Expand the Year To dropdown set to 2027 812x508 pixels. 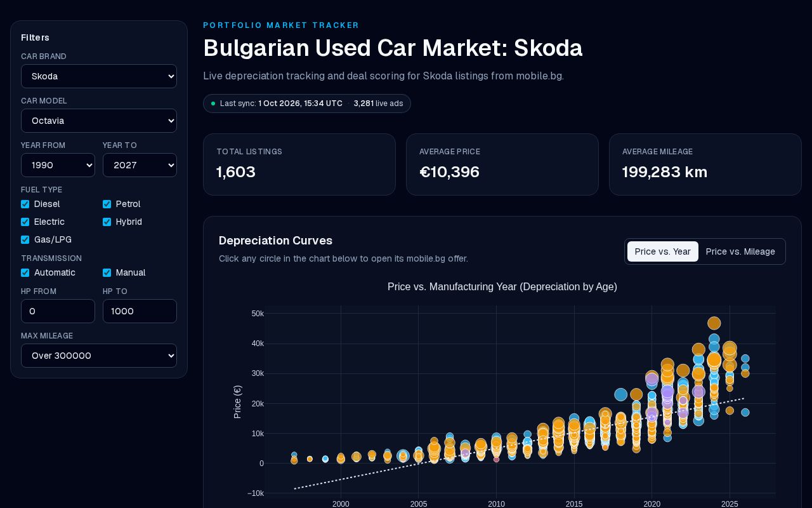click(x=140, y=165)
